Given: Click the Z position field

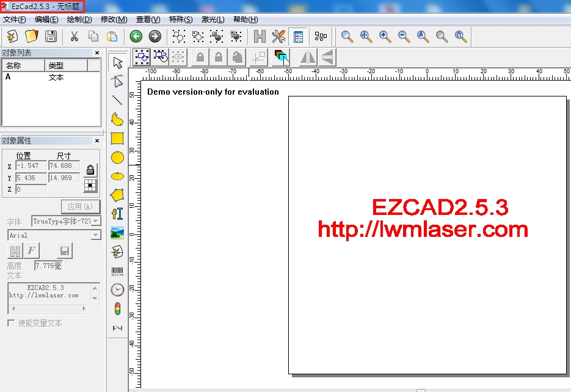Looking at the screenshot, I should [x=31, y=189].
